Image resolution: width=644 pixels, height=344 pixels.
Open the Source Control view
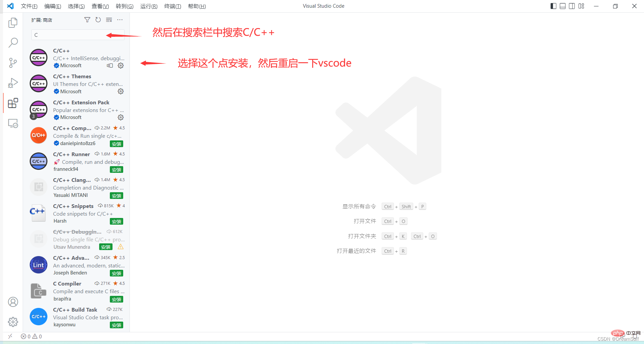click(x=13, y=63)
